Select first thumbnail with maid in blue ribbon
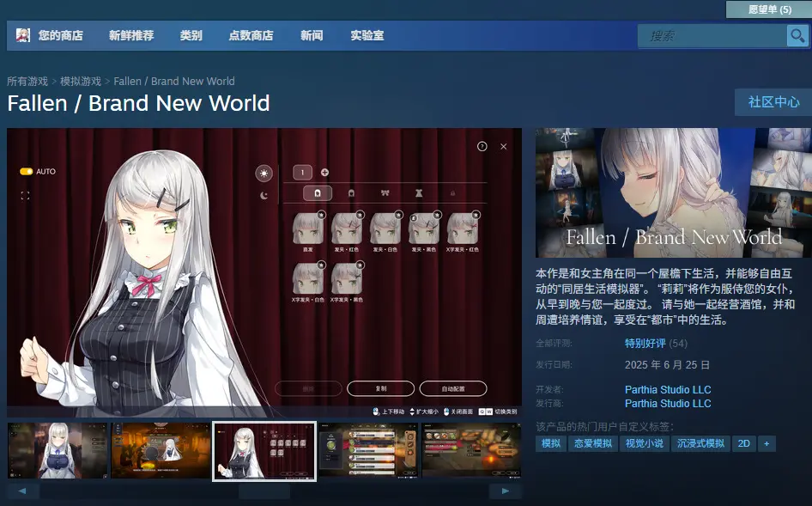812x506 pixels. [58, 450]
